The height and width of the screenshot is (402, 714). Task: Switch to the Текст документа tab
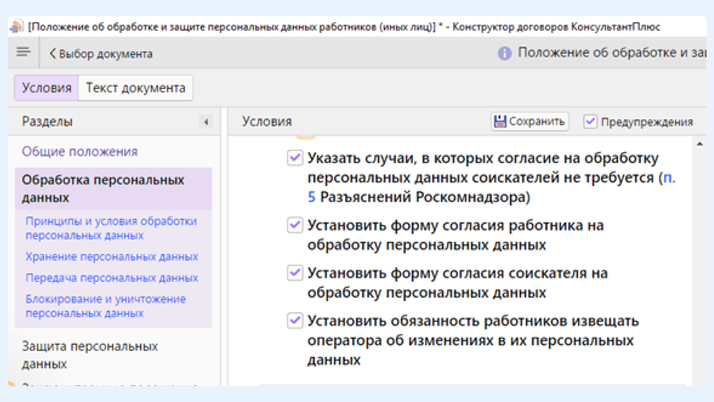tap(135, 88)
